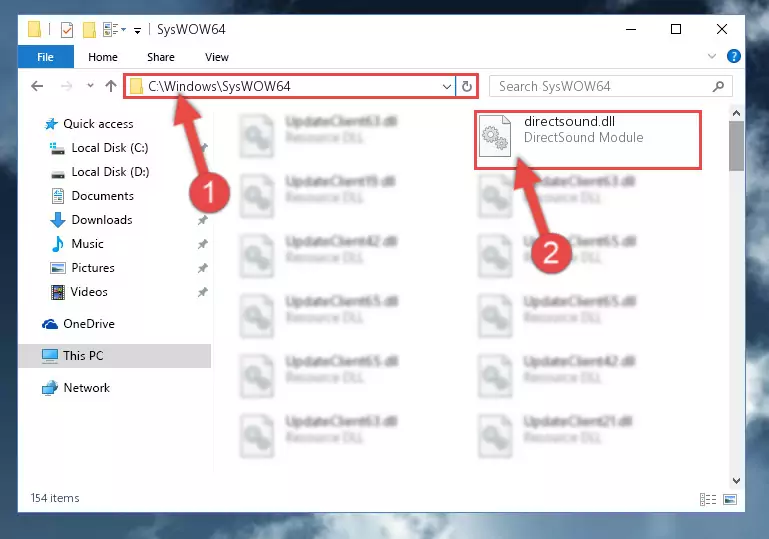Unpin Videos using its pin icon
The width and height of the screenshot is (769, 539).
tap(203, 292)
